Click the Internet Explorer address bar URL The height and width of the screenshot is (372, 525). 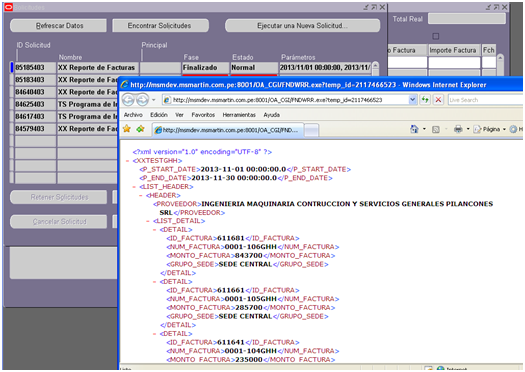tap(278, 100)
